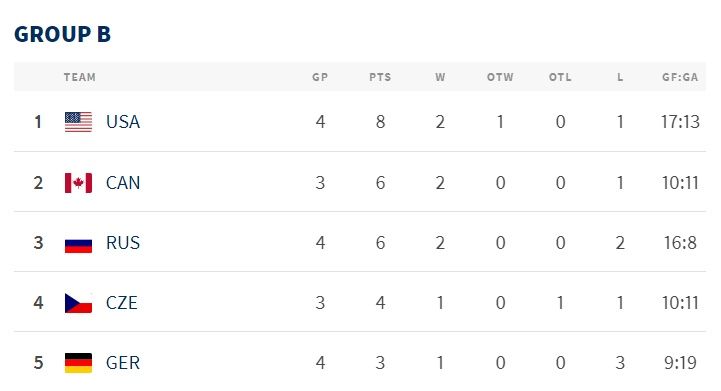Click the Russia flag icon
Screen dimensions: 721x391
point(78,243)
